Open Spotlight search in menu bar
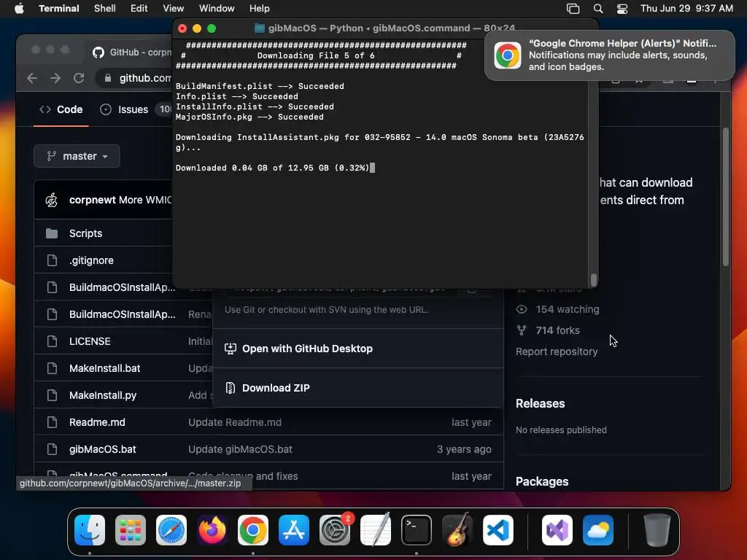Image resolution: width=747 pixels, height=560 pixels. [x=598, y=9]
